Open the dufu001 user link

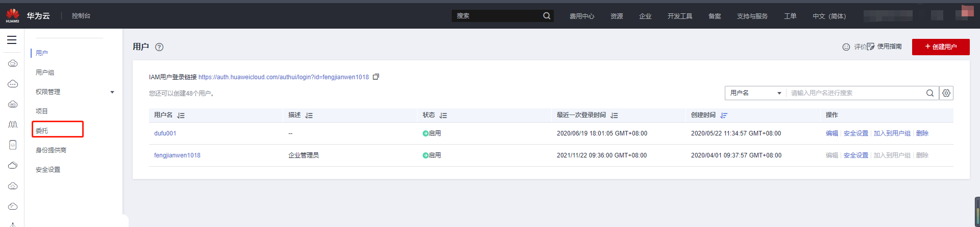click(165, 133)
